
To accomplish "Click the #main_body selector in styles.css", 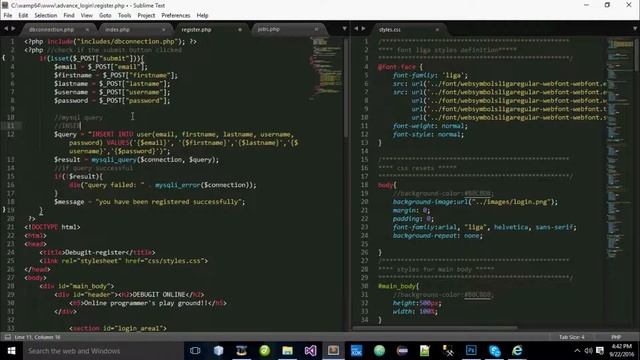I will pos(398,286).
